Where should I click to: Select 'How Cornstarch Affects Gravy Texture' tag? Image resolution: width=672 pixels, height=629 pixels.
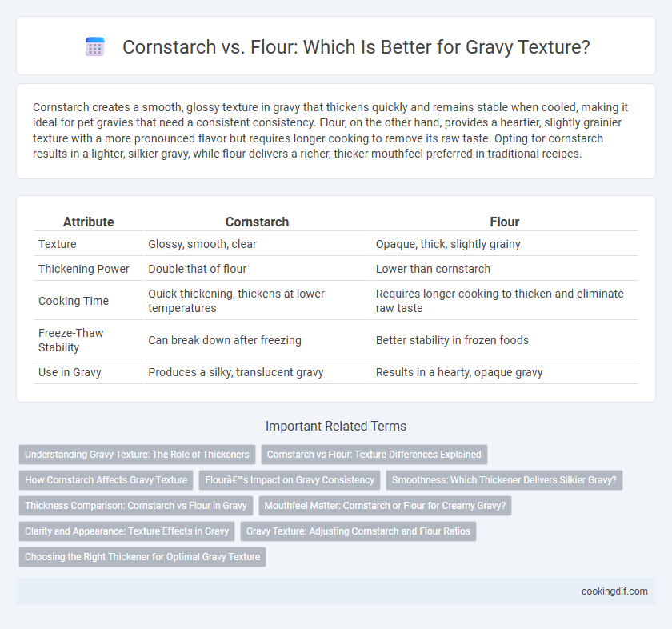(106, 480)
